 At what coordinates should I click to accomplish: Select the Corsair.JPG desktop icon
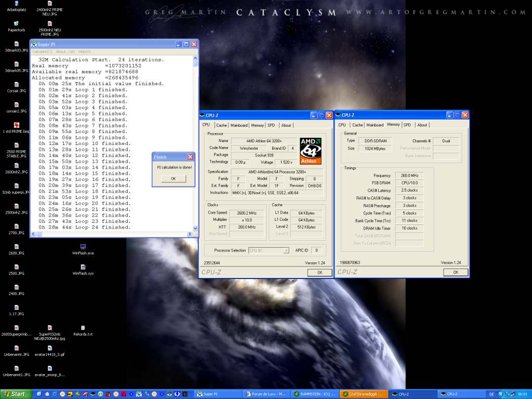click(16, 87)
